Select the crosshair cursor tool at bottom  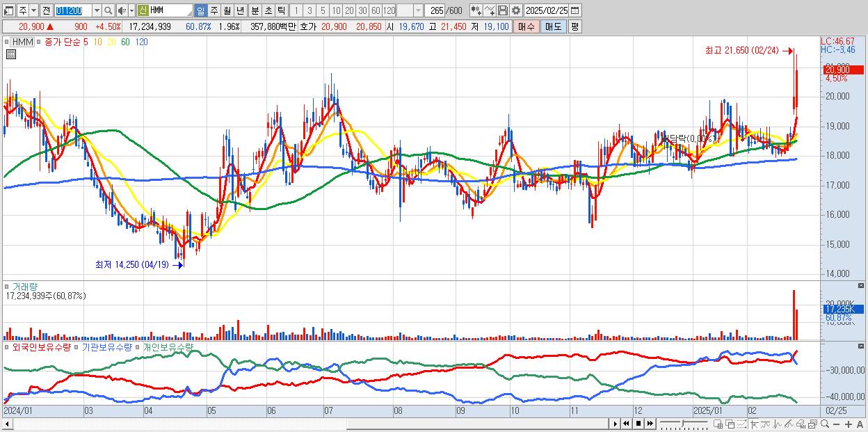754,424
